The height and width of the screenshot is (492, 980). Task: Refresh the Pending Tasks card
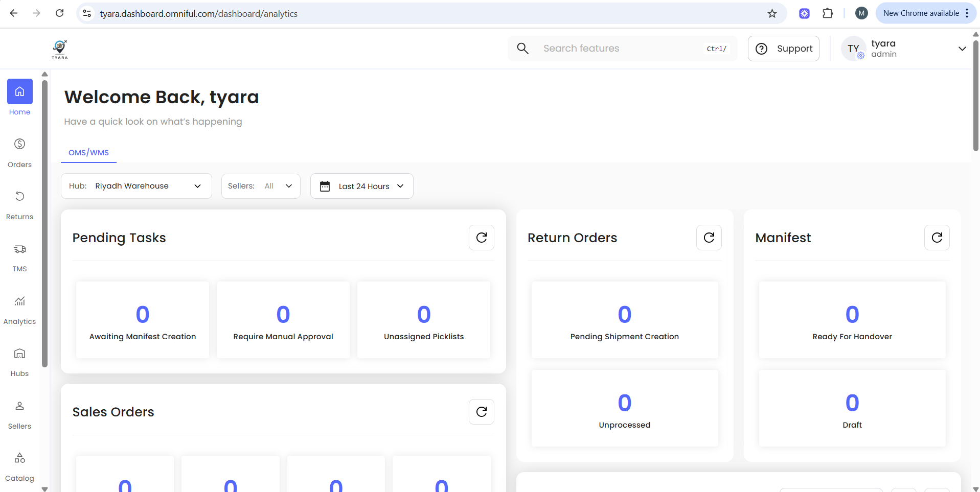[481, 238]
